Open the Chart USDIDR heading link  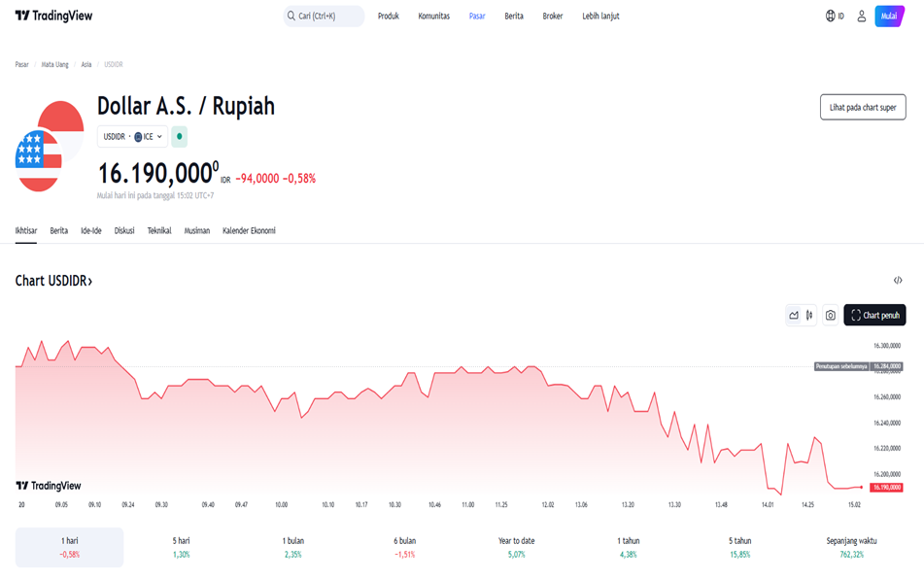tap(53, 281)
